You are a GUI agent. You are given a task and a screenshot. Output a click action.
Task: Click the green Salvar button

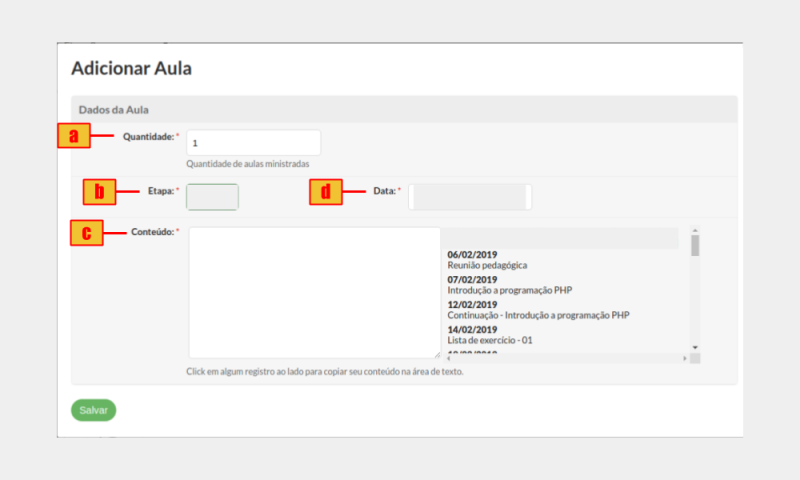pyautogui.click(x=93, y=410)
